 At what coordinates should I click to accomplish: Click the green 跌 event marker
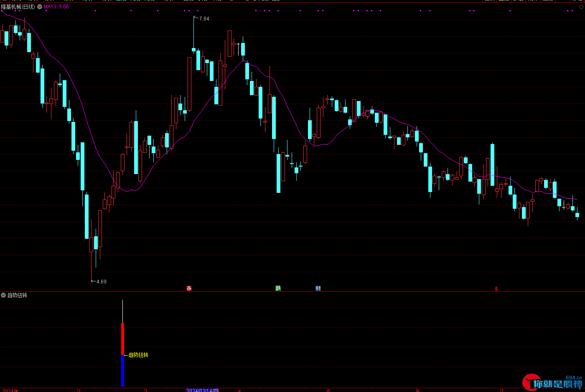tap(278, 288)
